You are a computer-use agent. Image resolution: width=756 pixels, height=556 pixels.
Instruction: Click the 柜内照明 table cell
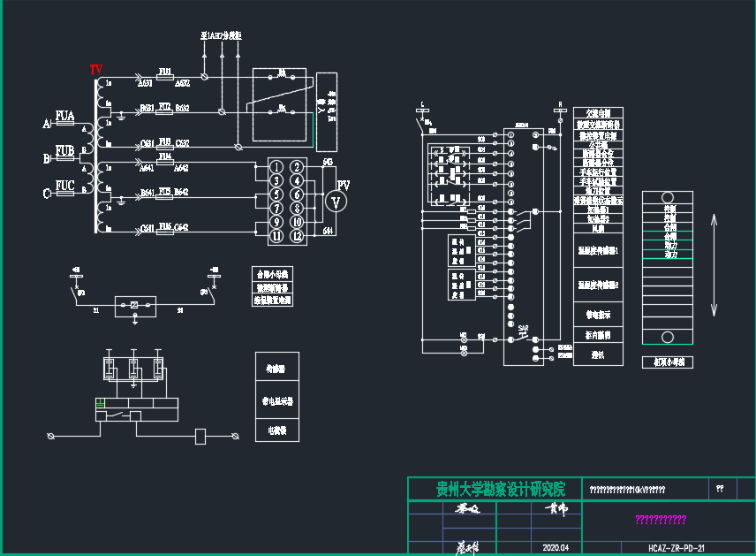[598, 334]
